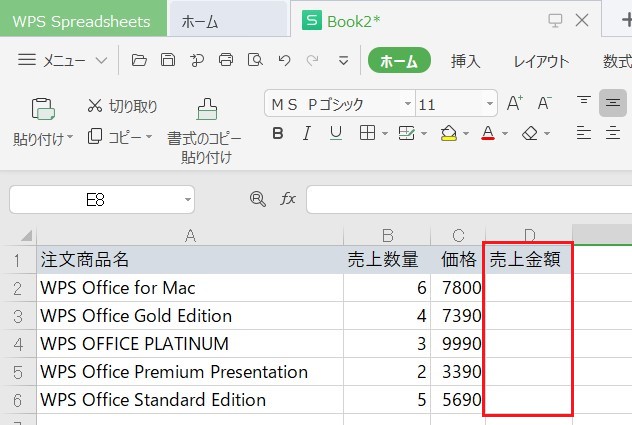The height and width of the screenshot is (425, 632).
Task: Select cell WPS Office for Mac
Action: pyautogui.click(x=190, y=288)
